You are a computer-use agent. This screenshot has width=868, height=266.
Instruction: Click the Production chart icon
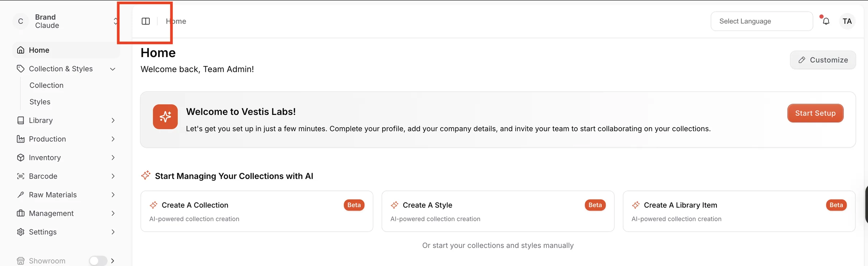21,139
